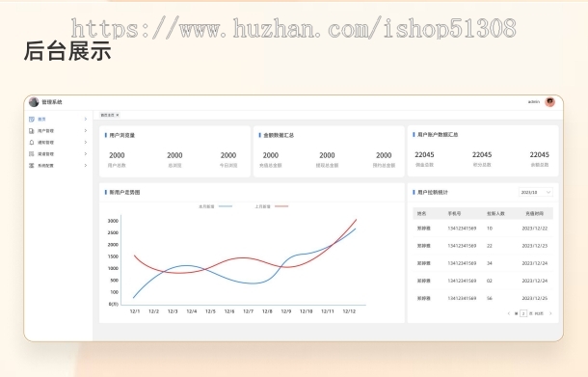Click the 金额数据汇总 card title
The height and width of the screenshot is (377, 588).
pyautogui.click(x=279, y=135)
